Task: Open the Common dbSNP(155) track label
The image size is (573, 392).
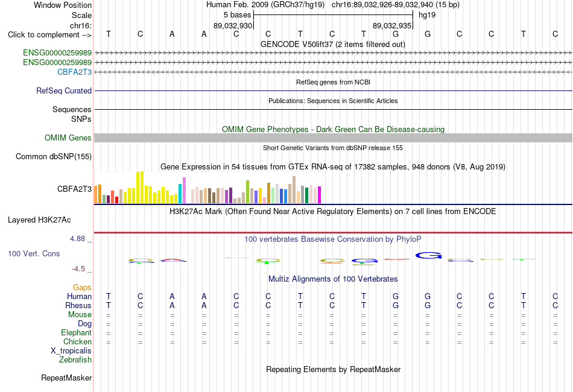Action: 53,156
